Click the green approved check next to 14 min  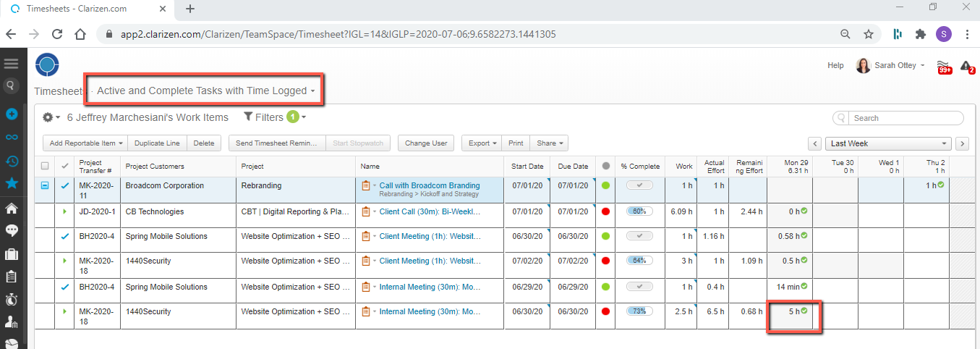point(804,286)
